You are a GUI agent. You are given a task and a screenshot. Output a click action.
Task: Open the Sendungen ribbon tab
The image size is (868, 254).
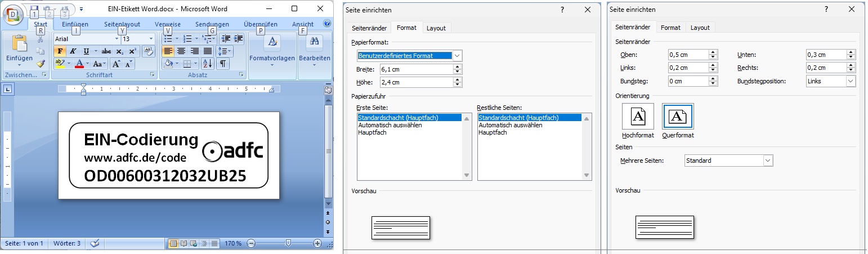(x=212, y=24)
